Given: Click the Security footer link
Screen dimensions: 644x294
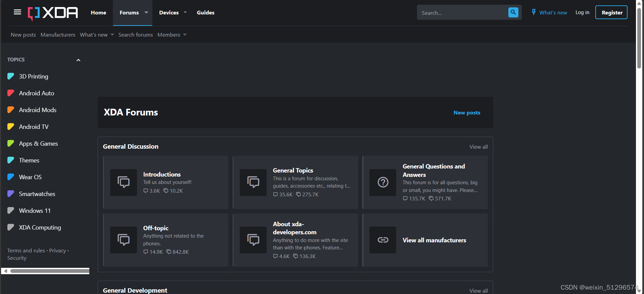Looking at the screenshot, I should 17,258.
